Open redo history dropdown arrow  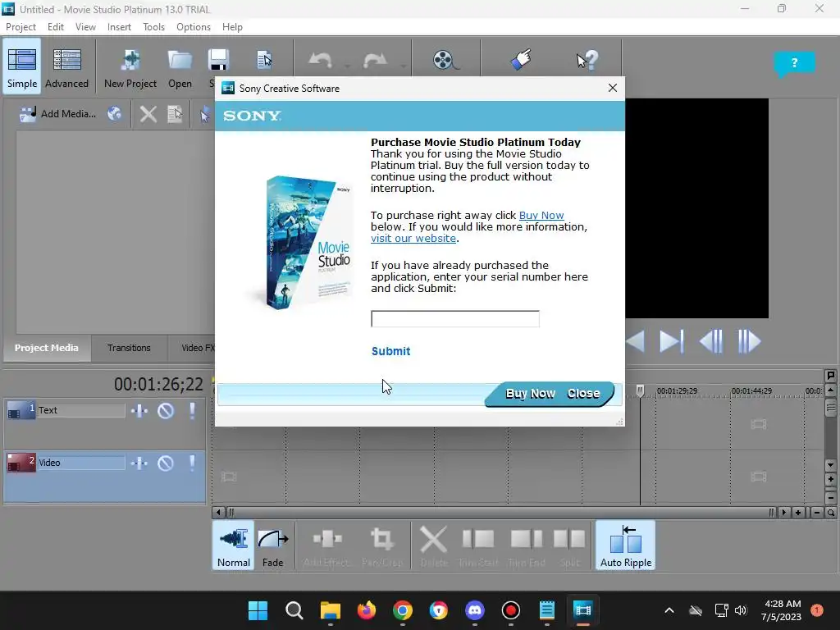pos(403,66)
